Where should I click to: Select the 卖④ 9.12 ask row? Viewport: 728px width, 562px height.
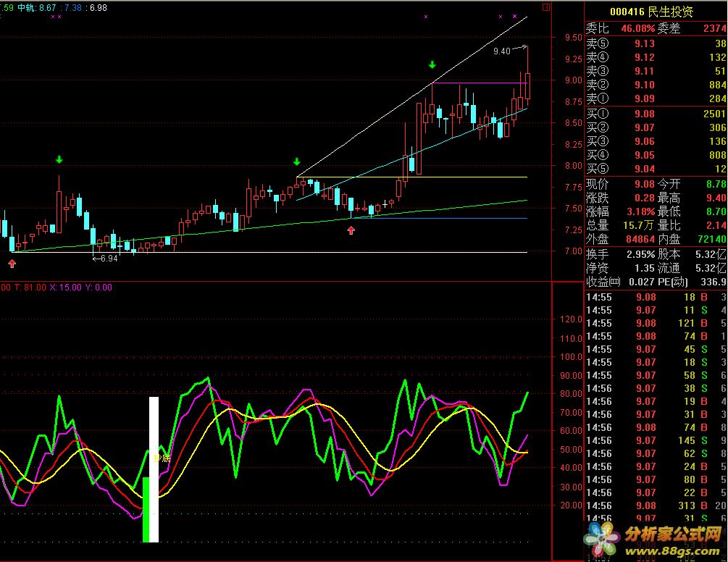[x=656, y=57]
